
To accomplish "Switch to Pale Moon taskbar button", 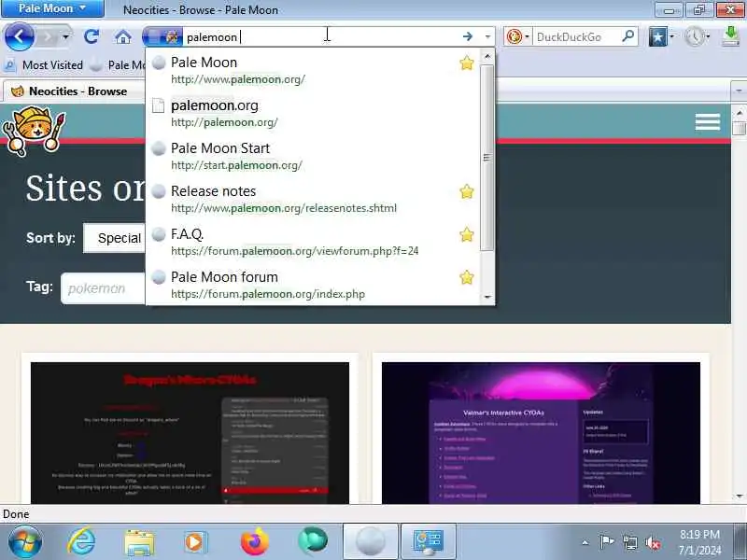I will (370, 541).
